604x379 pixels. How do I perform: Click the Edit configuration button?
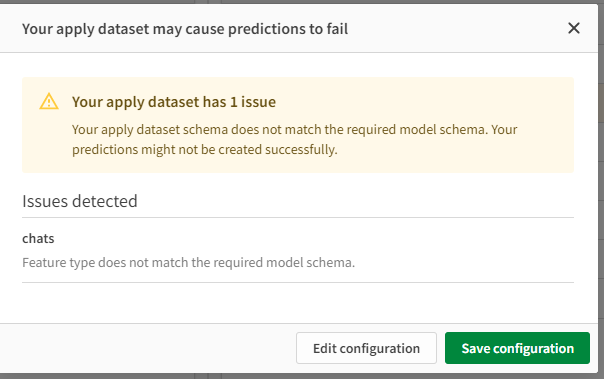366,348
